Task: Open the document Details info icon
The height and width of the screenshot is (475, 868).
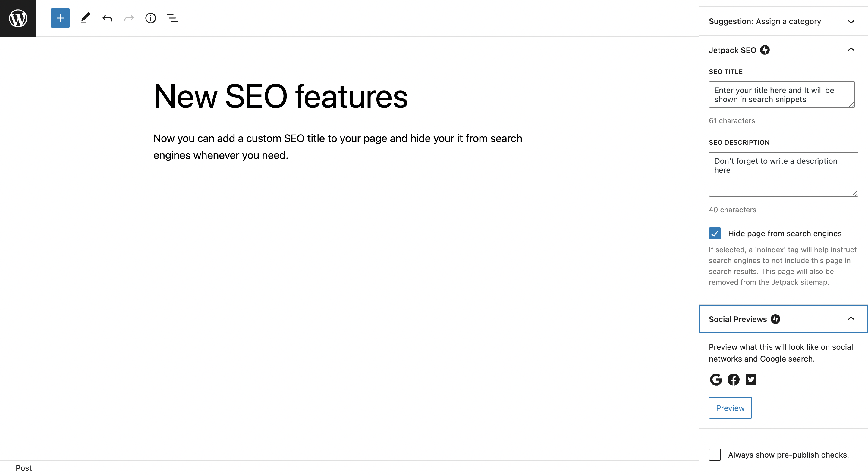Action: [x=151, y=18]
